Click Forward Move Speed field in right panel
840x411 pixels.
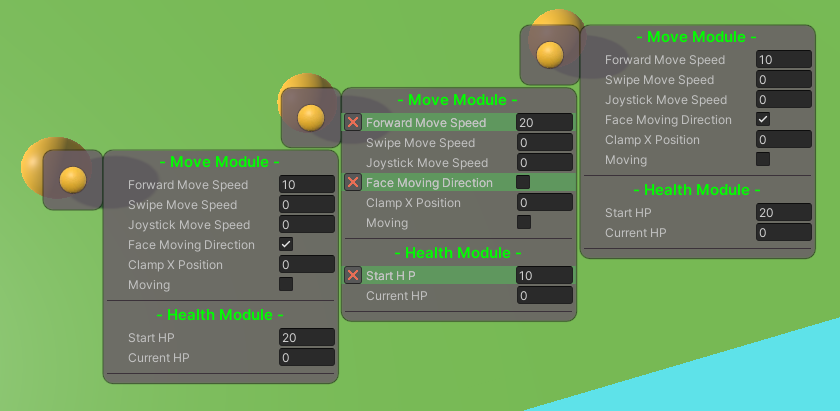784,59
